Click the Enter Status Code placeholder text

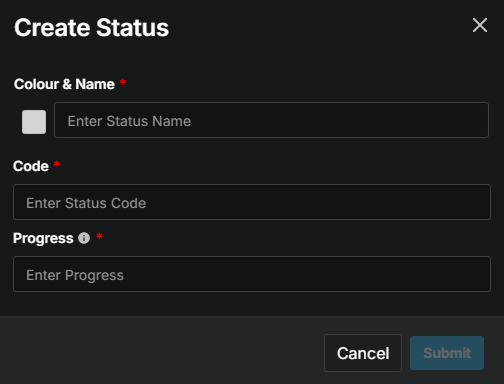(x=86, y=203)
